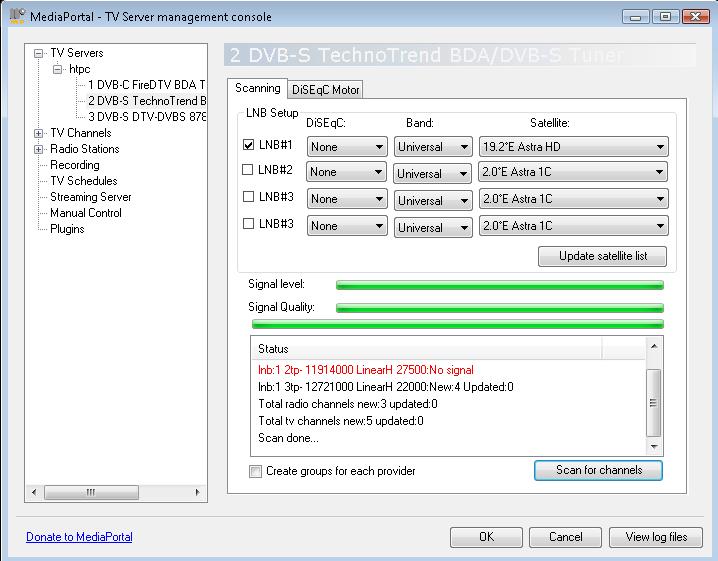Viewport: 718px width, 561px height.
Task: Click the Status list vertical scrollbar thumb
Action: [x=653, y=403]
